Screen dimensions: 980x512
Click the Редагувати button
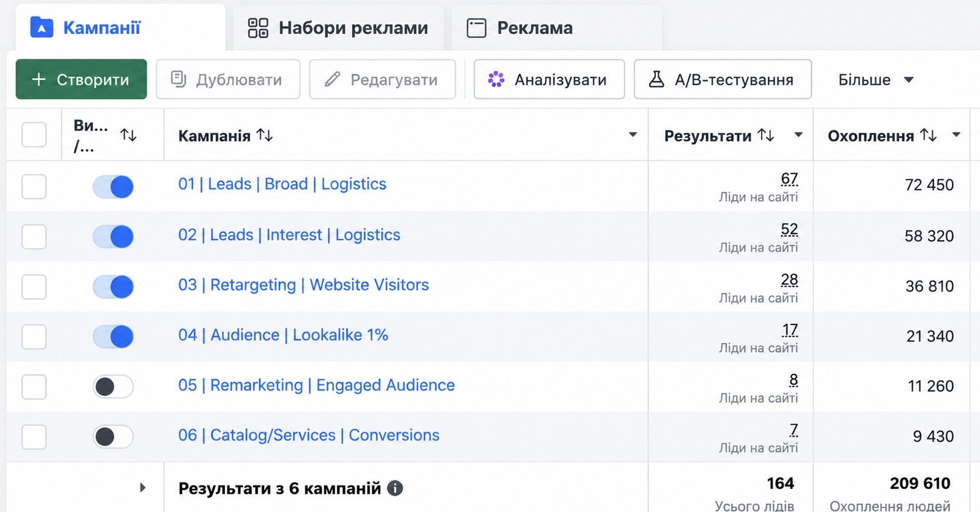click(x=382, y=79)
